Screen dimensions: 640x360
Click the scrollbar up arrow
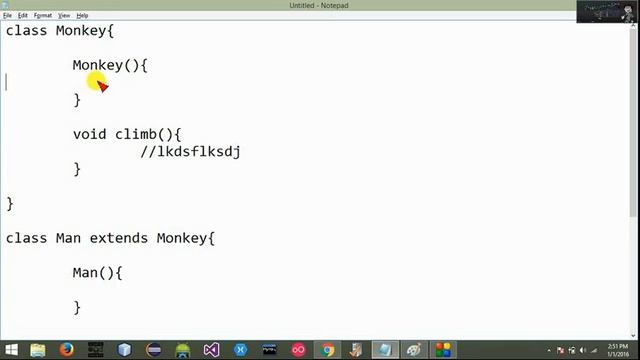point(634,25)
